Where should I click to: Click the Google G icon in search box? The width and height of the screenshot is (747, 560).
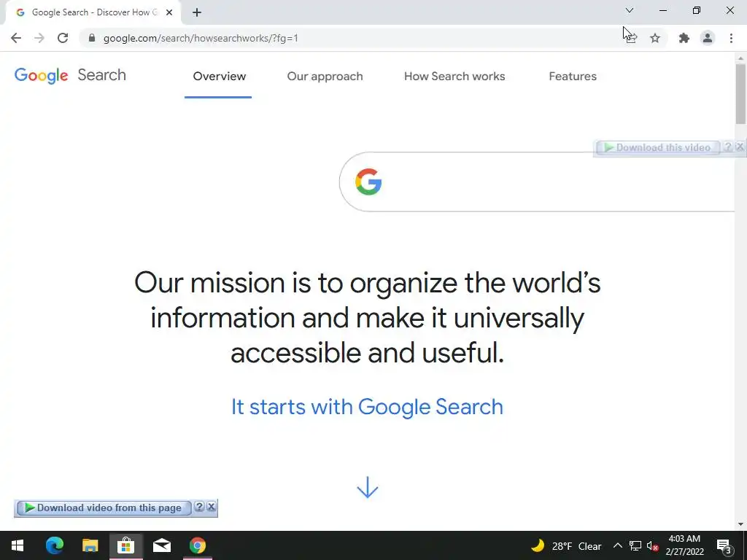click(368, 182)
